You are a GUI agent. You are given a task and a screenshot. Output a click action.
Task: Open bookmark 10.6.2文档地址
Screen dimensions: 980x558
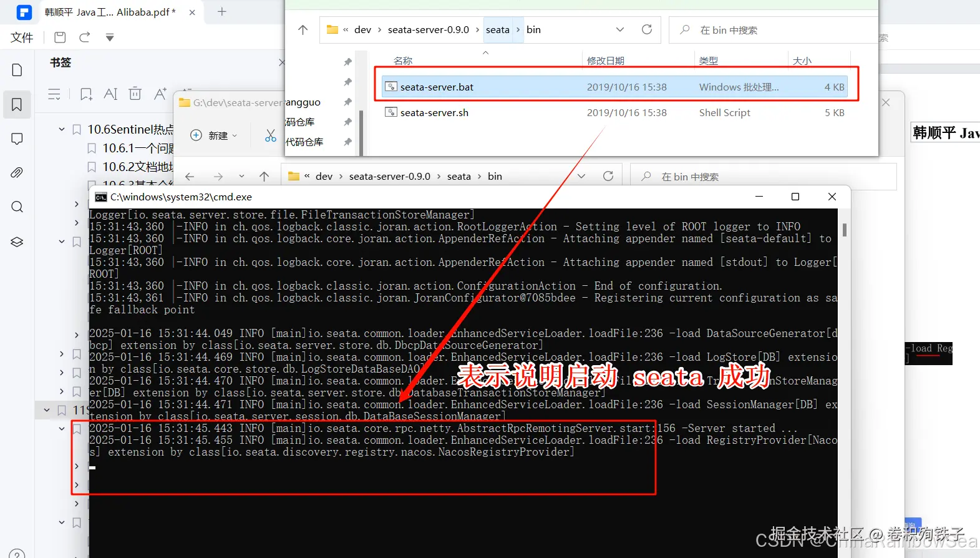pos(138,167)
